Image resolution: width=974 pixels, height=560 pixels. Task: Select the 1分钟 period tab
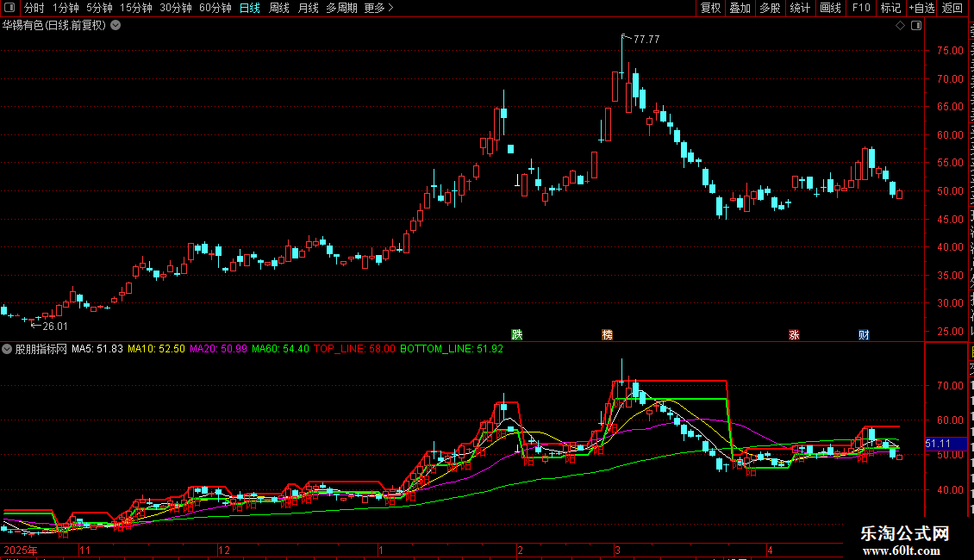66,8
